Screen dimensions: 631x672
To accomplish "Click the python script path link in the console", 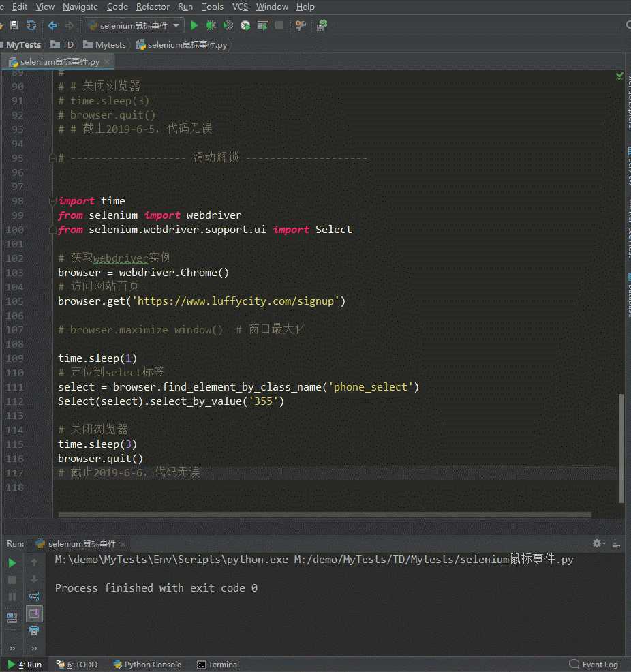I will pyautogui.click(x=433, y=560).
